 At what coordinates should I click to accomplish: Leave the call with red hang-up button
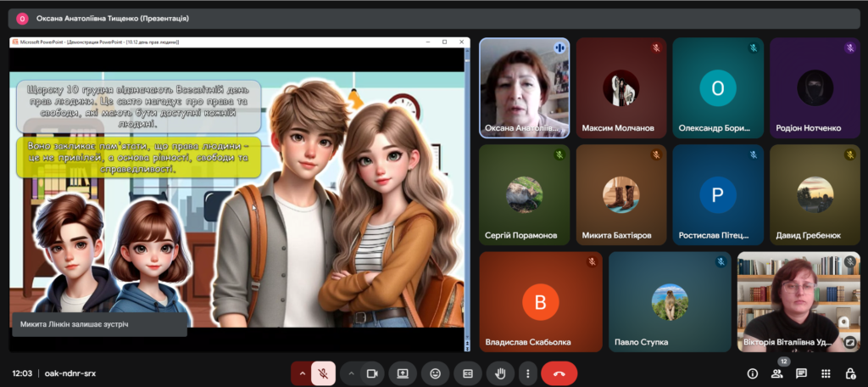click(x=559, y=373)
